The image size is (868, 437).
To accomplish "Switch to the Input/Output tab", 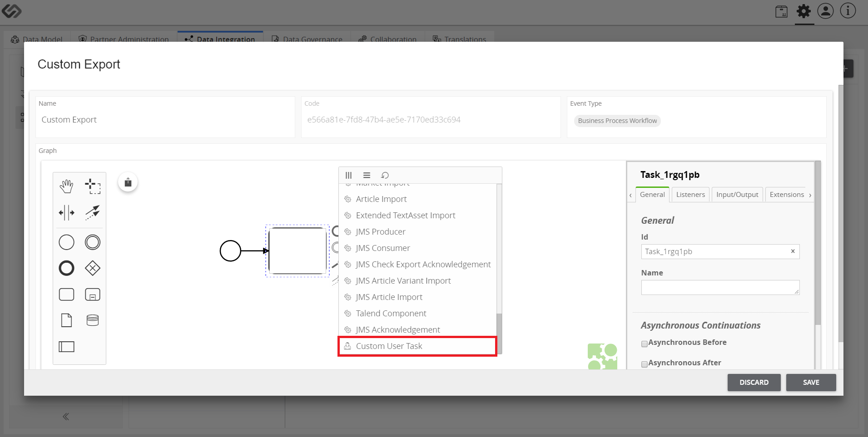I will pos(737,195).
